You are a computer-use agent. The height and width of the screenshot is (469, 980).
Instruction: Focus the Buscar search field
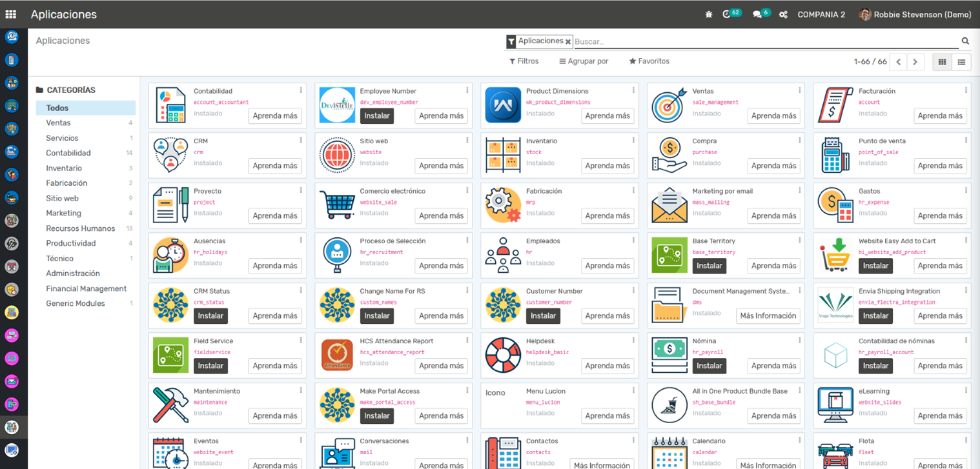762,41
